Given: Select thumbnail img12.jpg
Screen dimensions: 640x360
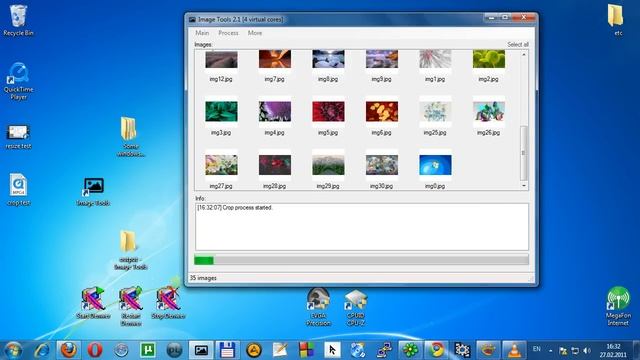Looking at the screenshot, I should pos(221,65).
